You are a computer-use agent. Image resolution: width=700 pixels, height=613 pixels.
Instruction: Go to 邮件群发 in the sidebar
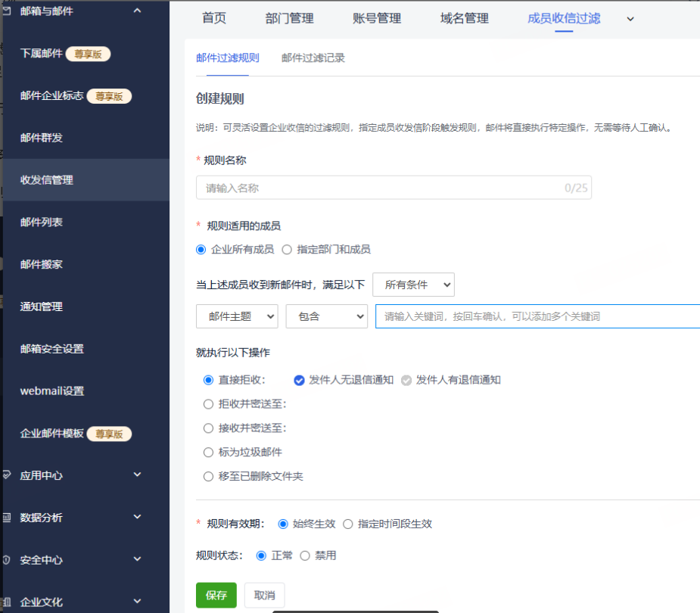pyautogui.click(x=41, y=138)
